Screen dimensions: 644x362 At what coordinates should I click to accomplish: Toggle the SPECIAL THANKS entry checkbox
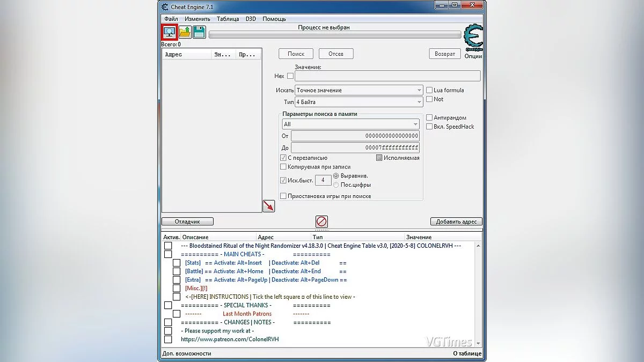point(168,305)
